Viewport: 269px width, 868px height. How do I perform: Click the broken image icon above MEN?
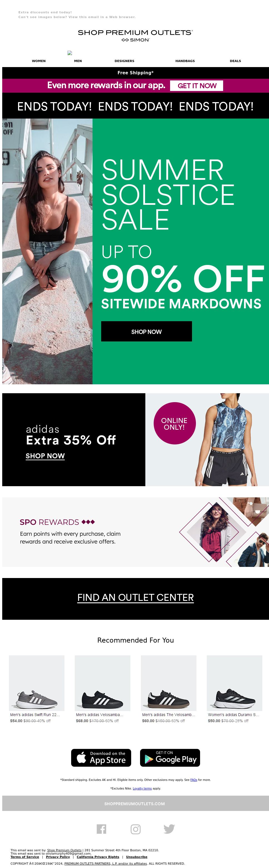click(70, 53)
